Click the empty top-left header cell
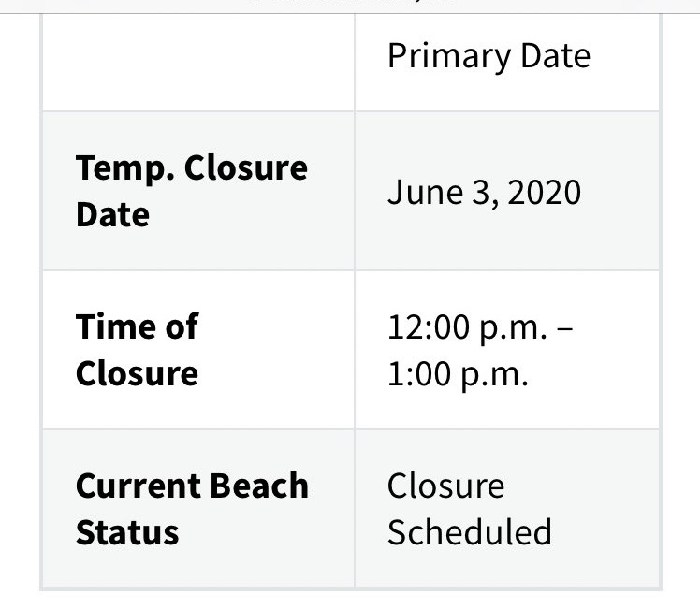Image resolution: width=700 pixels, height=609 pixels. coord(197,62)
